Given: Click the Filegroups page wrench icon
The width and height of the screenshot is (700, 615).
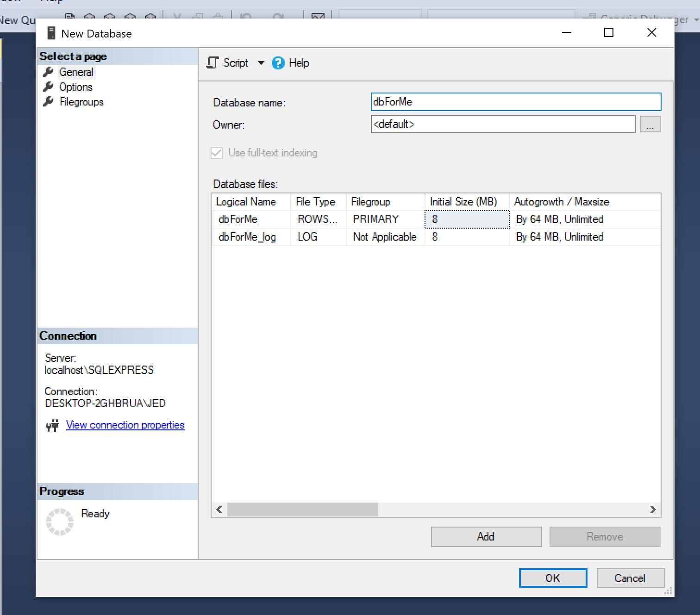Looking at the screenshot, I should (50, 102).
